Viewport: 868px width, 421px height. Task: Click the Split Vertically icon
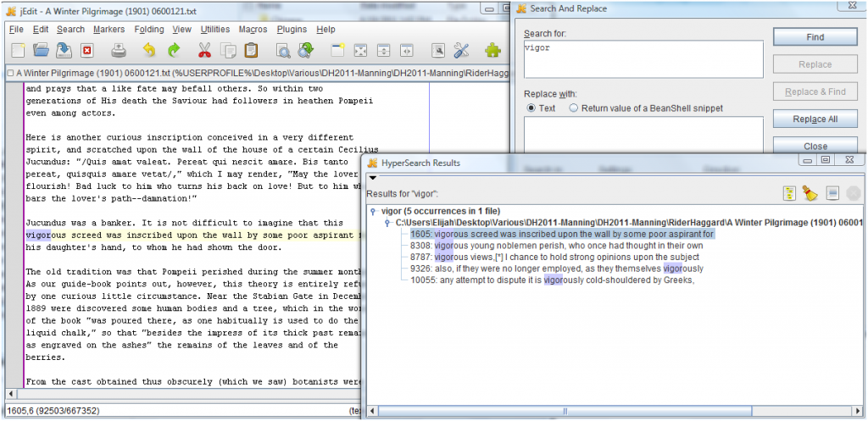[x=407, y=51]
